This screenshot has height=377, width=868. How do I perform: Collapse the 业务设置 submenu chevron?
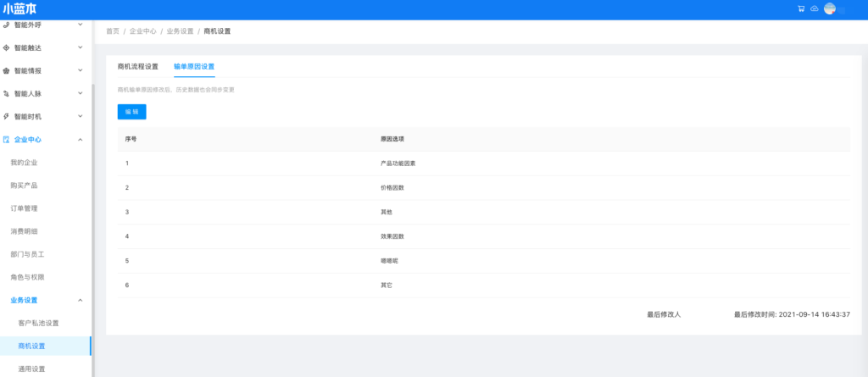(x=81, y=299)
